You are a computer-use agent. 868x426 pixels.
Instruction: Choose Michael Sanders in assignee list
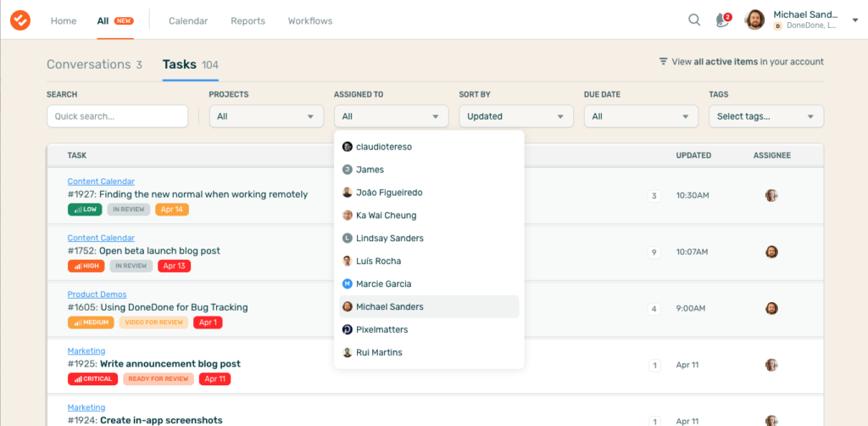pos(429,307)
